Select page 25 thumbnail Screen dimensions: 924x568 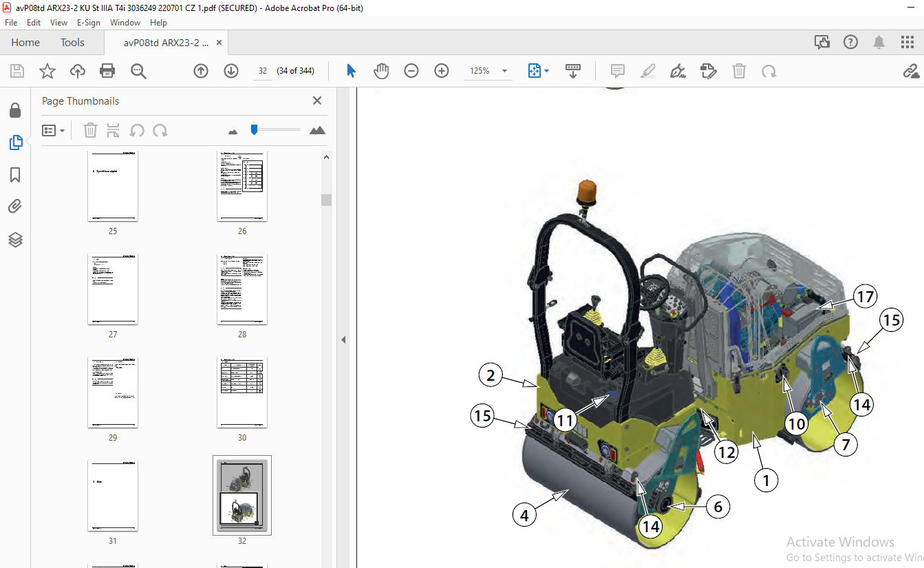pos(113,186)
